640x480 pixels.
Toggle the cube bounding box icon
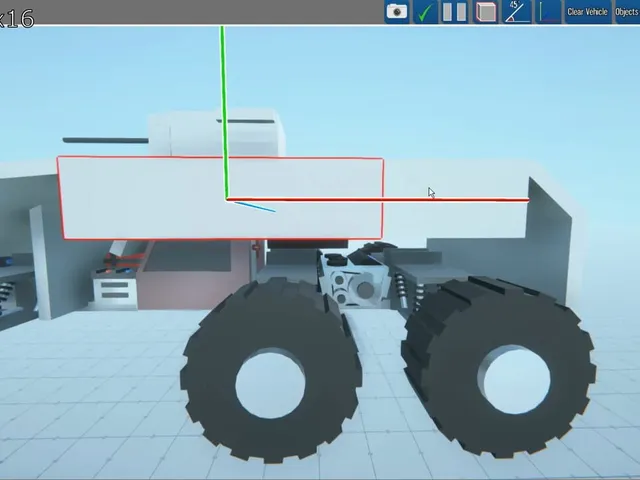[486, 11]
